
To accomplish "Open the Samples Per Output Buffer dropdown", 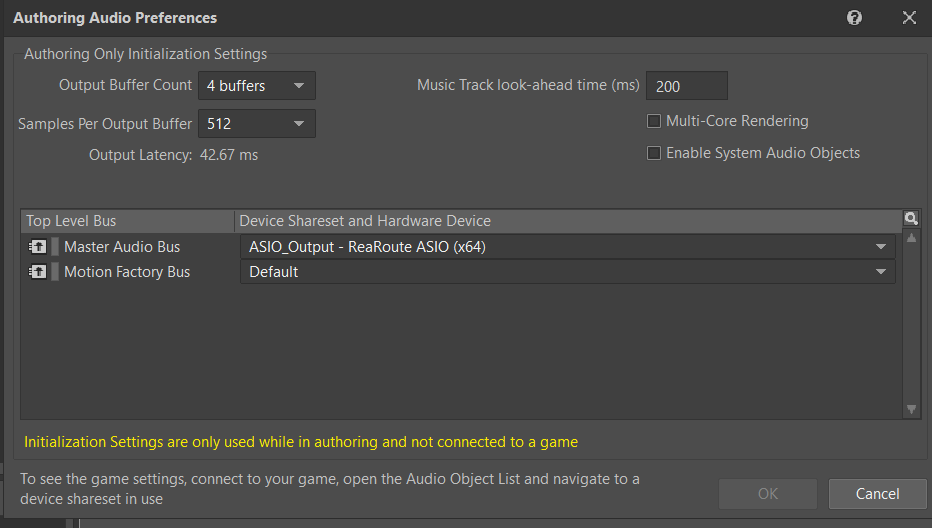I will click(257, 124).
